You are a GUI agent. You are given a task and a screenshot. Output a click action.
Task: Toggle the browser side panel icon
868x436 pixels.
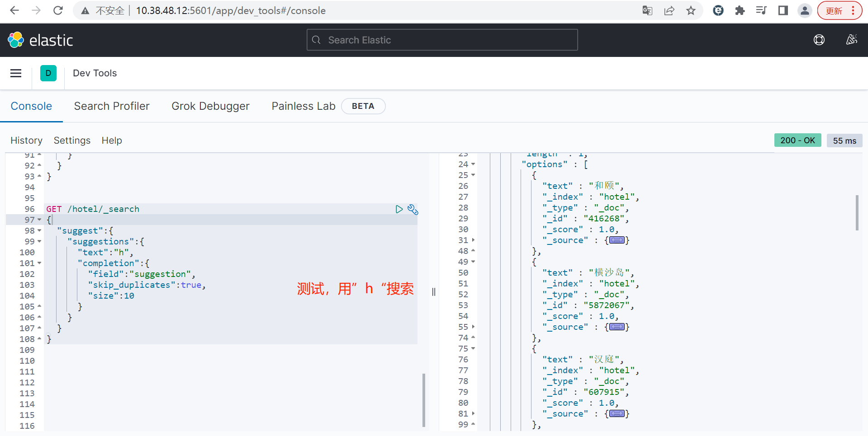783,10
